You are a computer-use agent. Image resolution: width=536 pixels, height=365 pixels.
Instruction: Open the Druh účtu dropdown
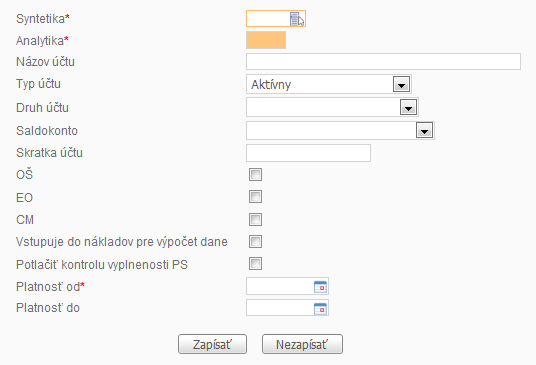[408, 107]
